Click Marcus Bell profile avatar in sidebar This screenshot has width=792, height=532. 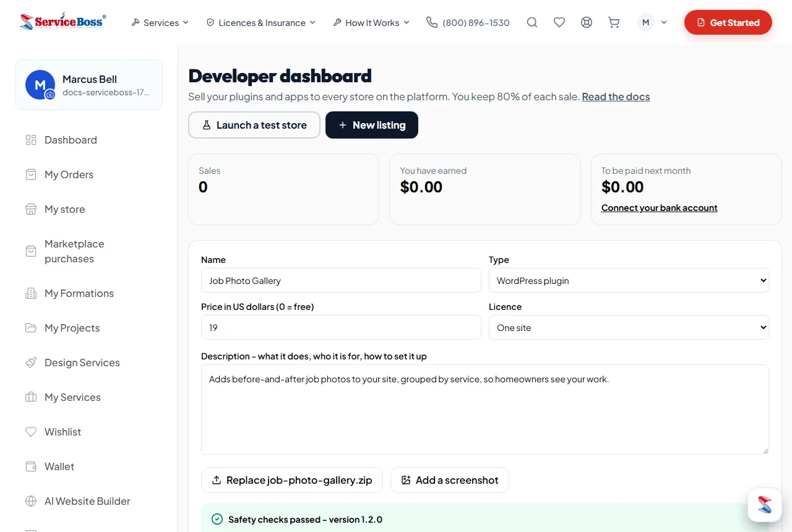pyautogui.click(x=40, y=85)
